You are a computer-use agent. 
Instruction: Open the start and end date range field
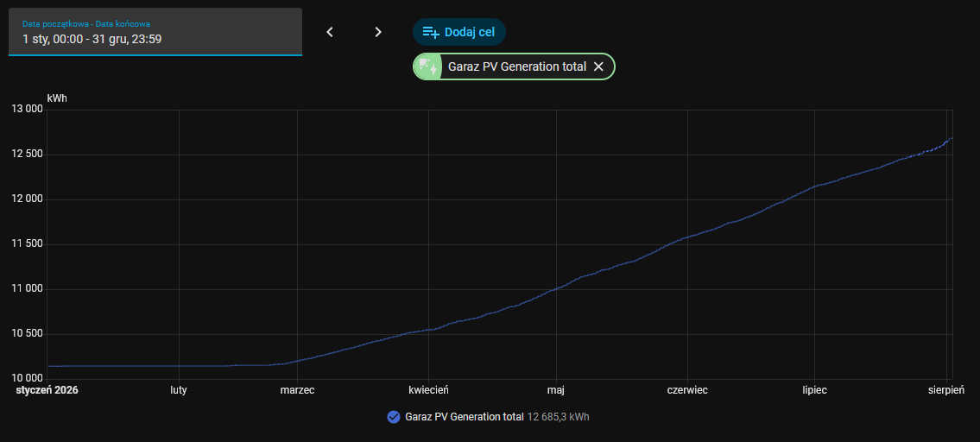155,32
